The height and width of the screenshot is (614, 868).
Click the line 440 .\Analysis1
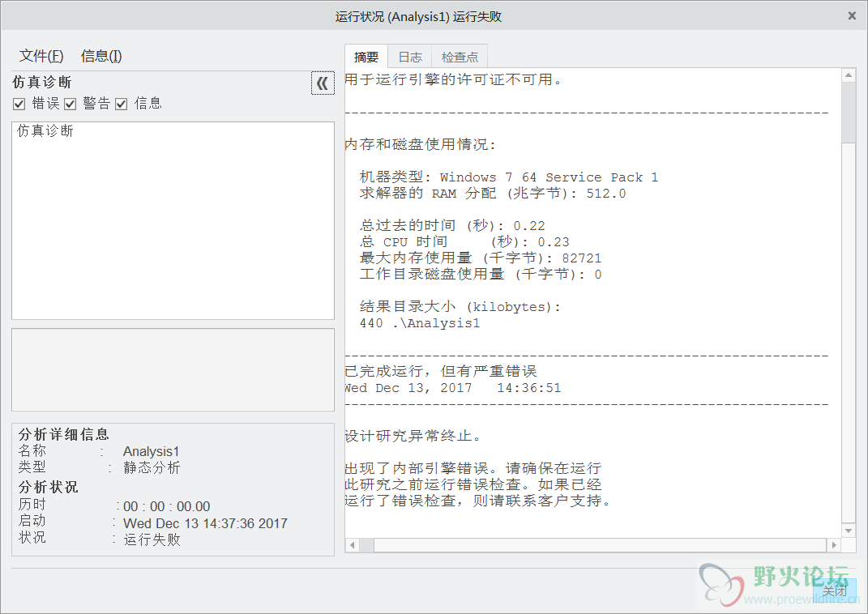click(420, 323)
